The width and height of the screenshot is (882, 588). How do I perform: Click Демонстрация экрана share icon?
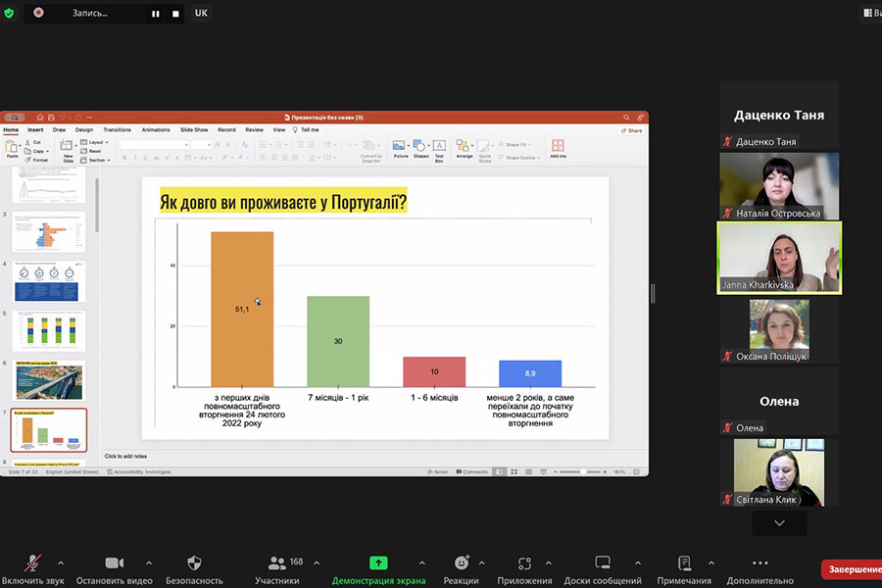click(x=378, y=563)
